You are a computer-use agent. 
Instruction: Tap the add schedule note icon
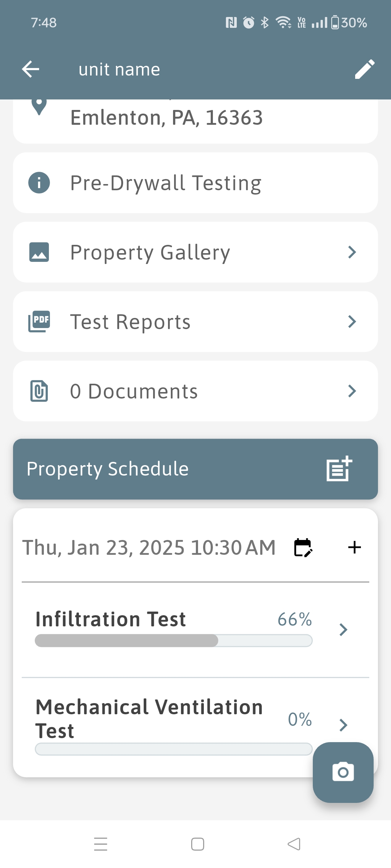[x=339, y=469]
